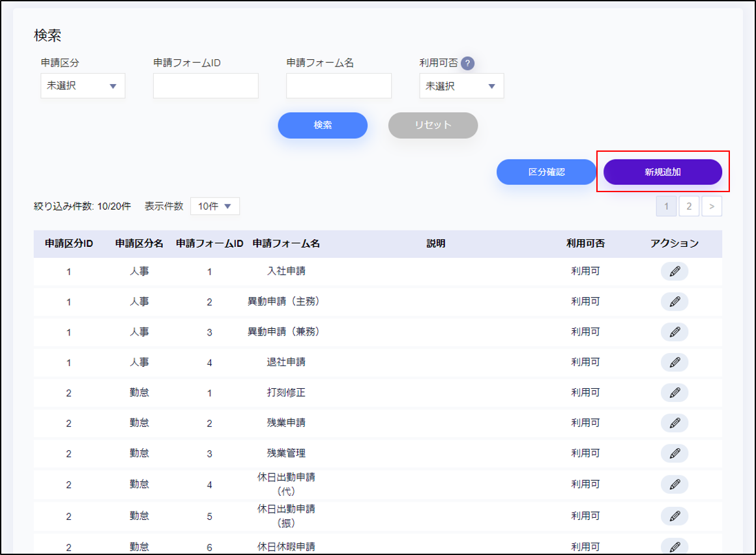Screen dimensions: 756x555
Task: Click edit pencil for 異動申請（兼務） row
Action: click(x=674, y=332)
